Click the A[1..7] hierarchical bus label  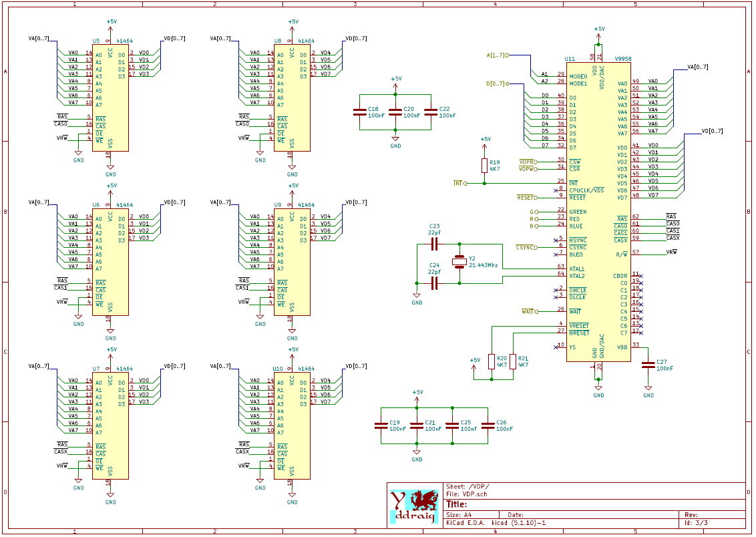pyautogui.click(x=498, y=55)
